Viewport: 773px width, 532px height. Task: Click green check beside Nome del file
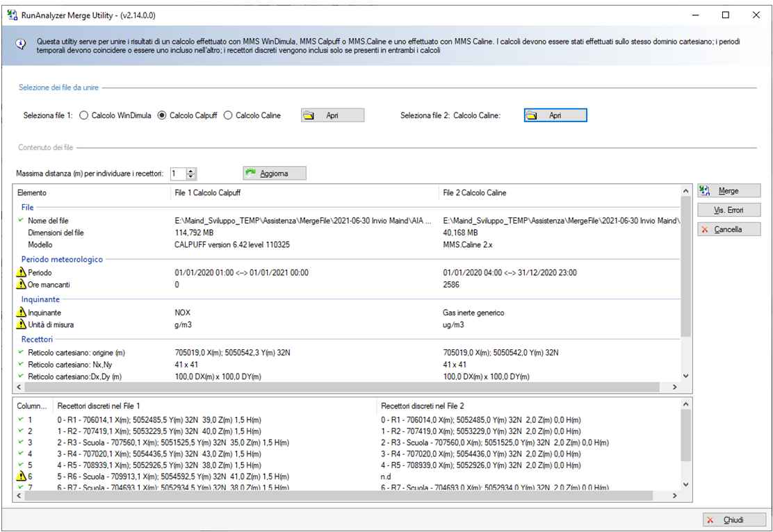click(21, 219)
